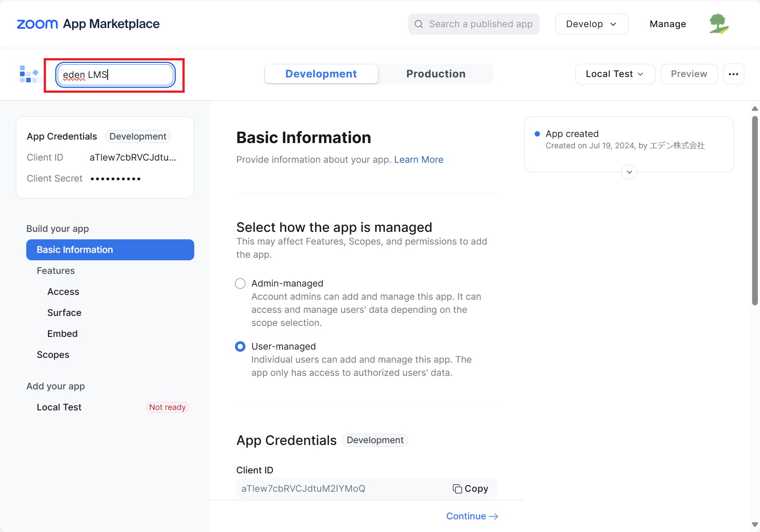Click truncated Client ID in credentials card
Image resolution: width=760 pixels, height=532 pixels.
(x=133, y=157)
